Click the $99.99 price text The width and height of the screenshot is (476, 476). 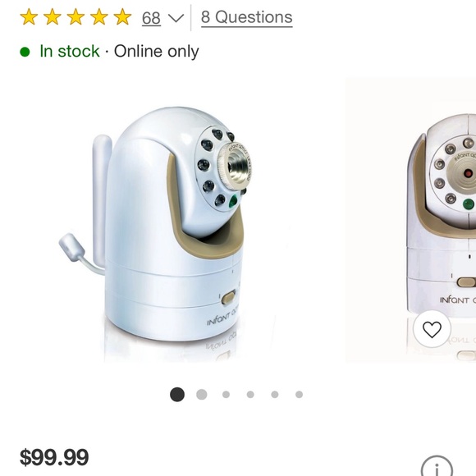(54, 457)
